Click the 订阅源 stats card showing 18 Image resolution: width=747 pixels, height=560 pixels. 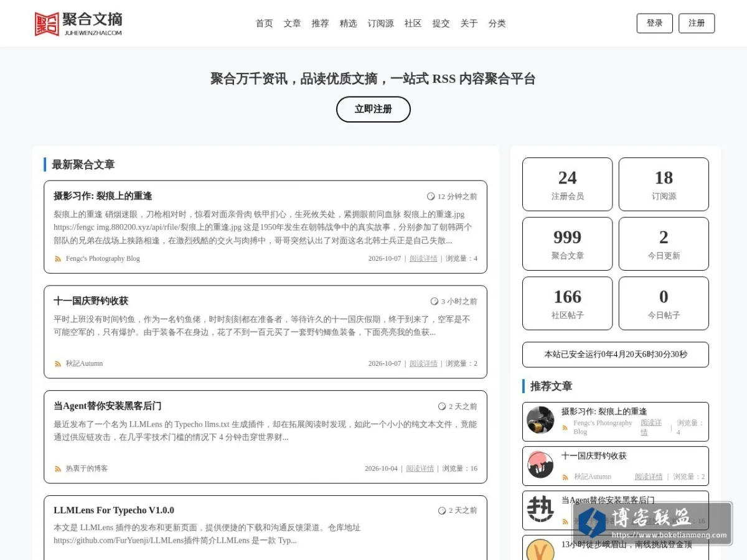(x=664, y=184)
